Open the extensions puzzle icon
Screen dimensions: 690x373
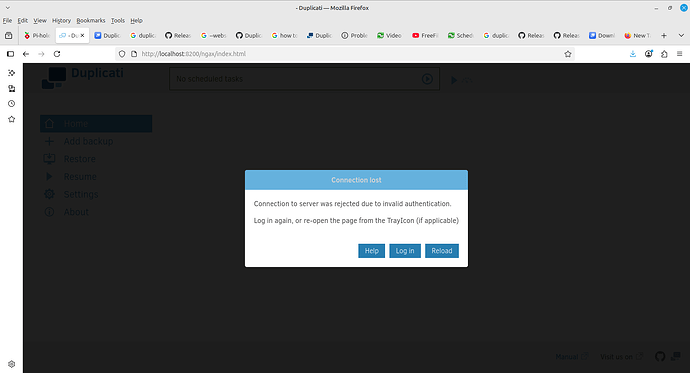[664, 54]
